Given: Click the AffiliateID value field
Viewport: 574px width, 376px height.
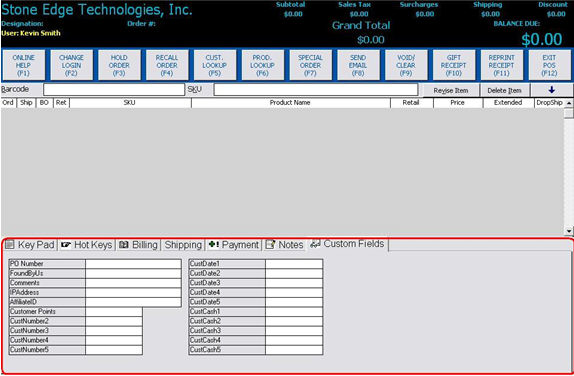Looking at the screenshot, I should [x=133, y=302].
